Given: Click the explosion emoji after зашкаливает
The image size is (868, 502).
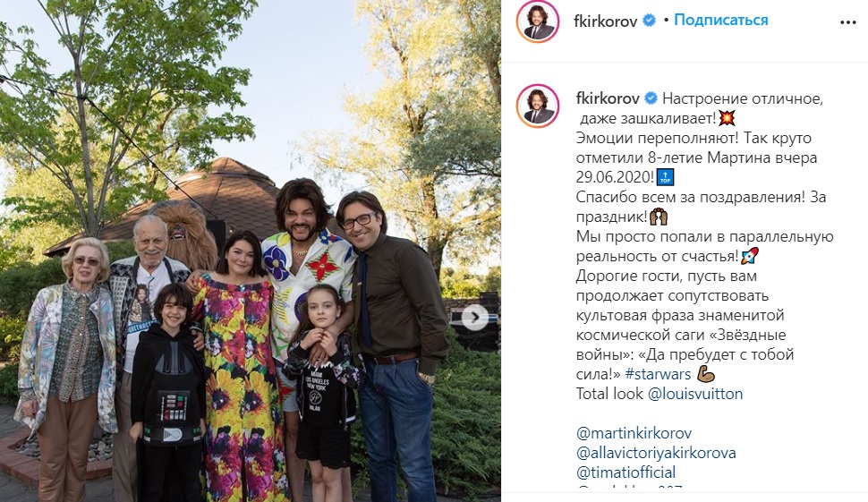Looking at the screenshot, I should click(727, 118).
